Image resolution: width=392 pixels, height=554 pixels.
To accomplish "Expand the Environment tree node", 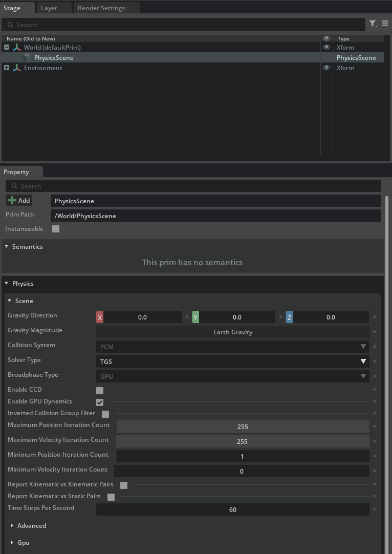I will click(7, 68).
